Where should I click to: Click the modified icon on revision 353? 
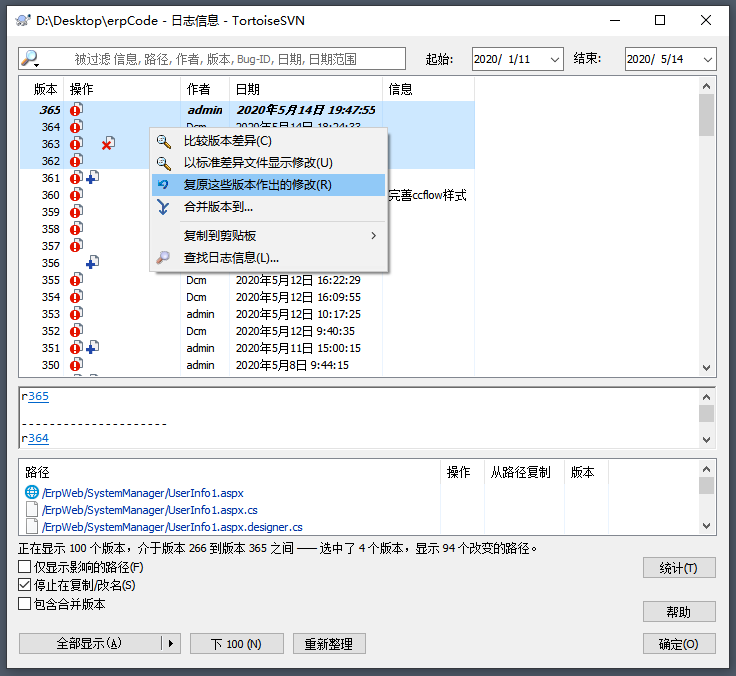77,314
